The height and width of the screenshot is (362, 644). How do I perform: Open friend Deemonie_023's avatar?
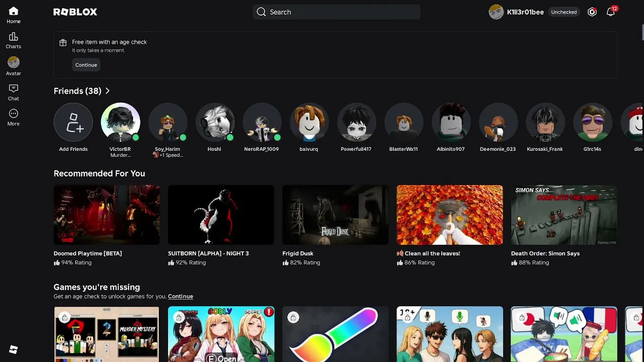[498, 122]
